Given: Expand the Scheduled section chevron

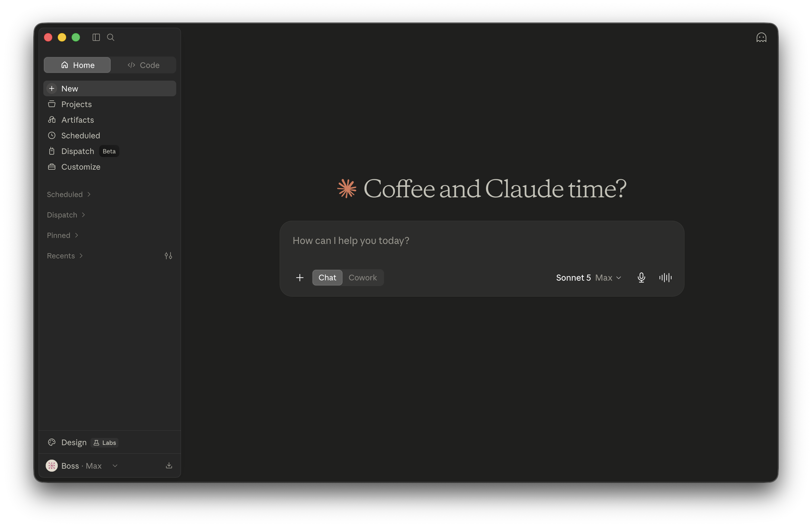Looking at the screenshot, I should point(89,194).
